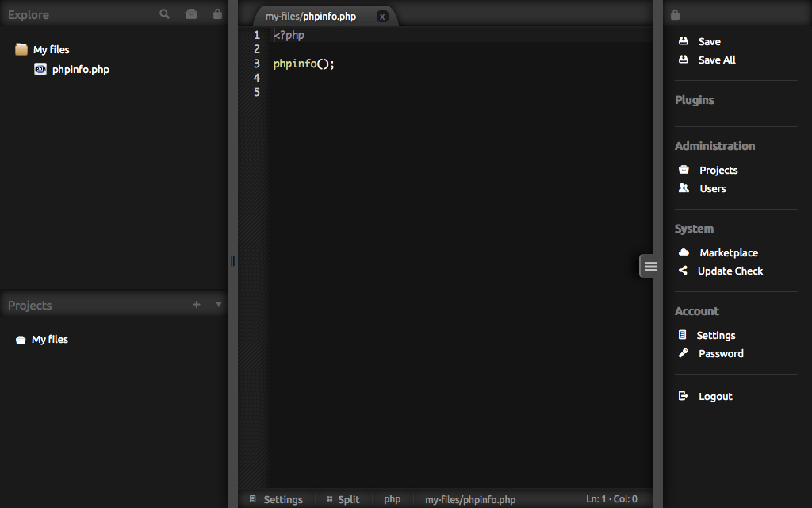
Task: Create a new project with the plus button
Action: [196, 304]
